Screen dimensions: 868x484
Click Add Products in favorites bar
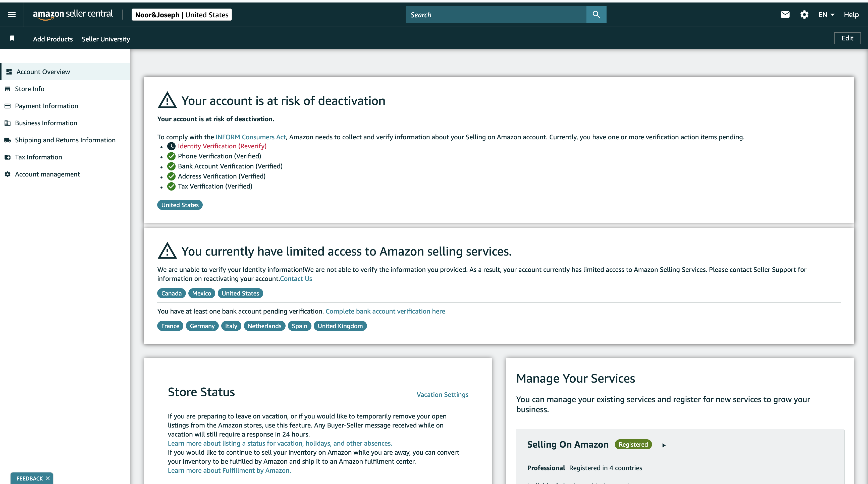coord(53,39)
